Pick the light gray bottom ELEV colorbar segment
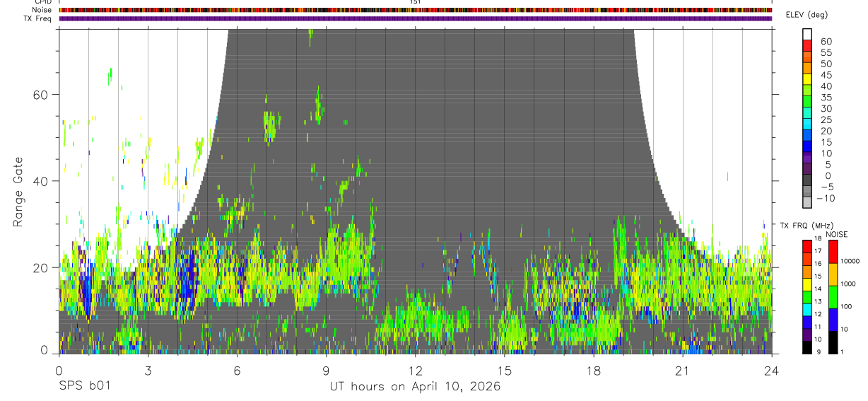This screenshot has width=868, height=401. point(807,203)
